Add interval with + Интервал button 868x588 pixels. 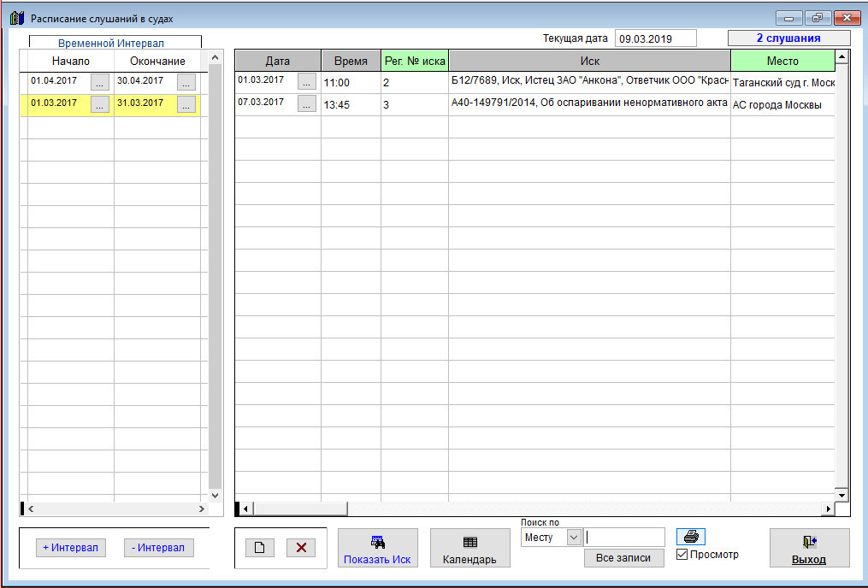pyautogui.click(x=71, y=548)
